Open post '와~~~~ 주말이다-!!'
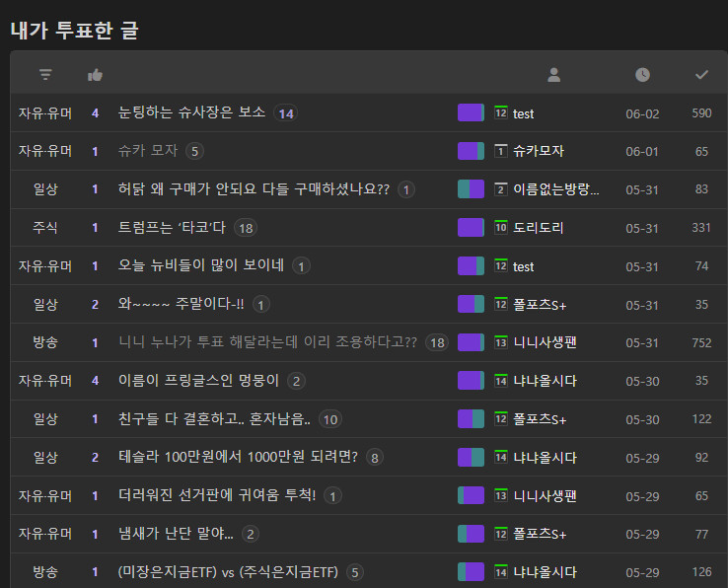 182,304
